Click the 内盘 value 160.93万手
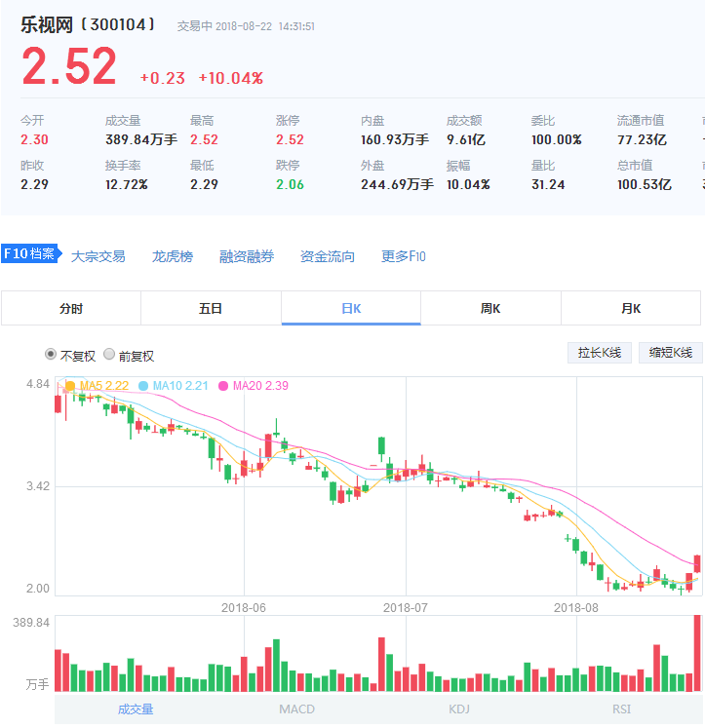The image size is (705, 728). (395, 139)
